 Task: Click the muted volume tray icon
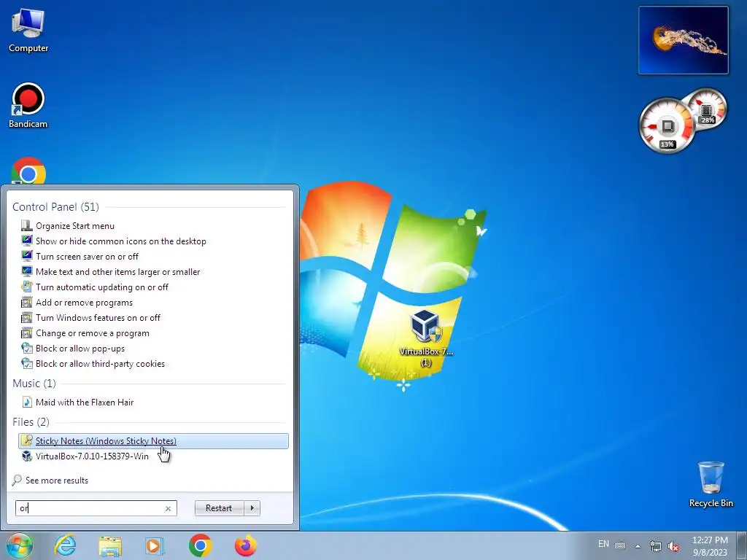673,546
